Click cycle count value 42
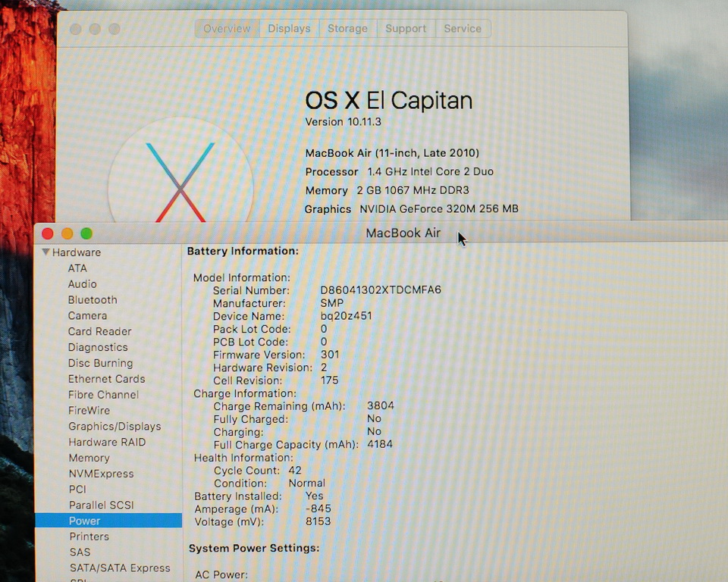 (x=295, y=470)
